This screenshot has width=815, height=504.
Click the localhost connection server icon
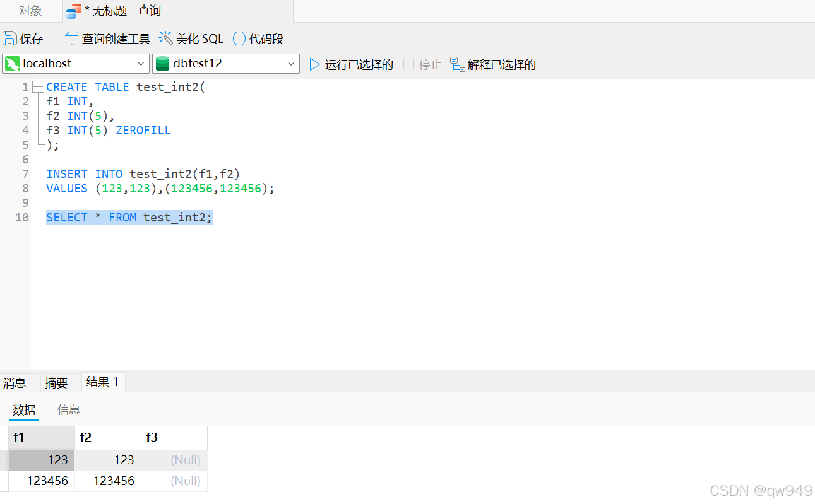coord(13,64)
